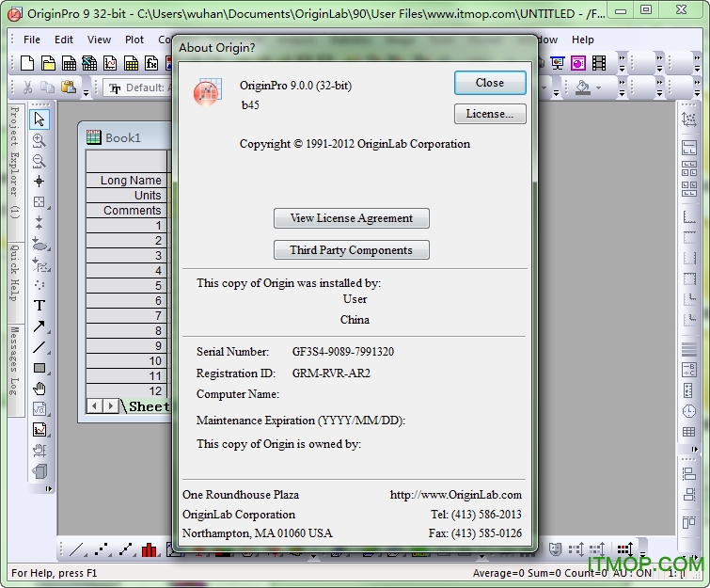710x588 pixels.
Task: Select row 10 header in Book1
Action: [x=126, y=360]
